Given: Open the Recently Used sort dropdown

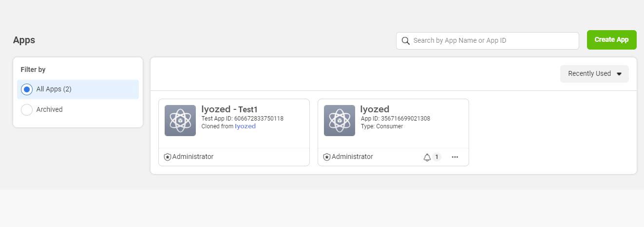Looking at the screenshot, I should pyautogui.click(x=589, y=74).
